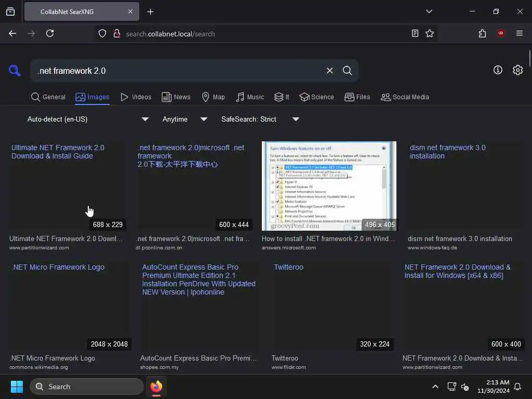Open the network tray icon
The image size is (532, 399).
pyautogui.click(x=451, y=387)
